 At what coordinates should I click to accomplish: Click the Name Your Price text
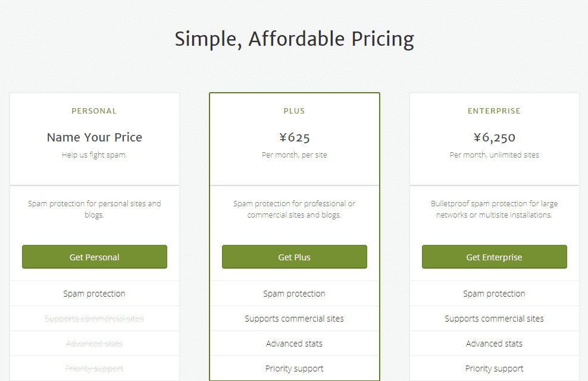click(95, 137)
